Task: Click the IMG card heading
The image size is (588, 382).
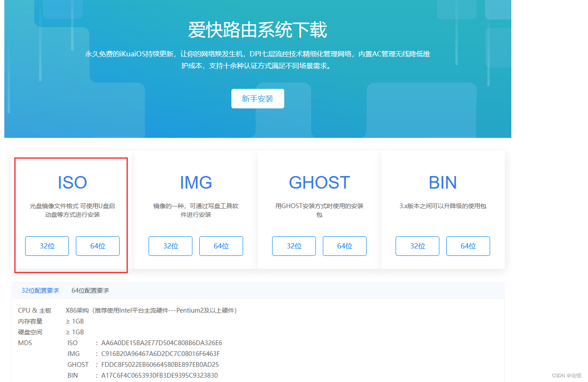Action: [x=196, y=183]
